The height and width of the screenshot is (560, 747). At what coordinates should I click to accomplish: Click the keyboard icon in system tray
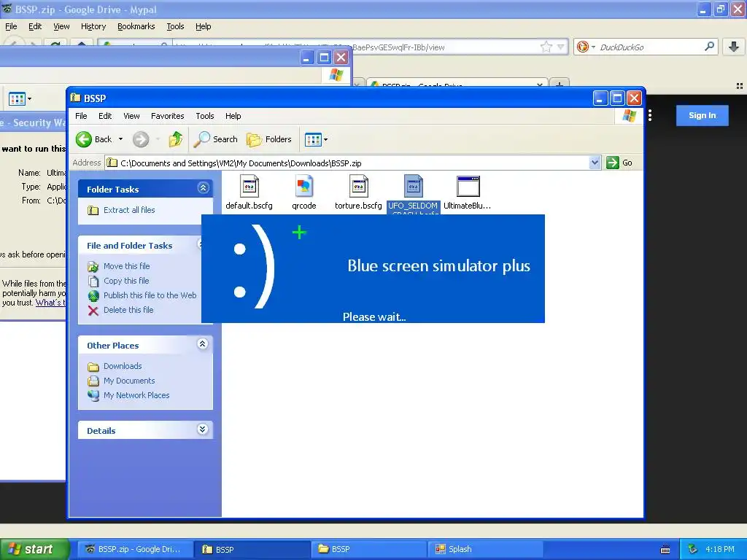(x=665, y=550)
